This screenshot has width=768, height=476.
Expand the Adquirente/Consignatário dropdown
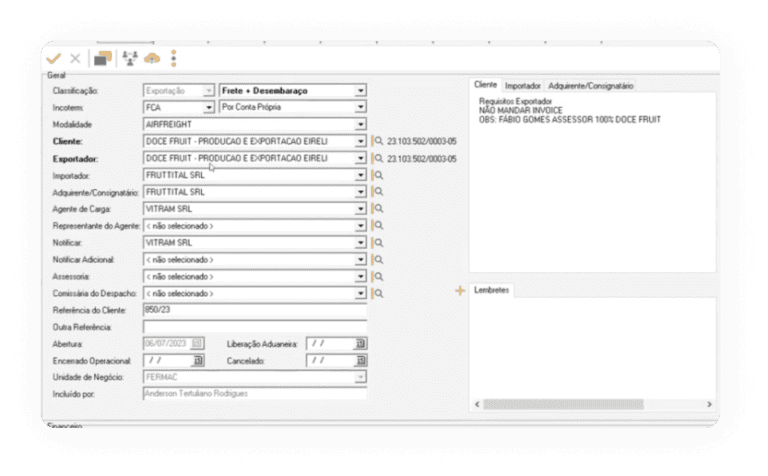360,192
